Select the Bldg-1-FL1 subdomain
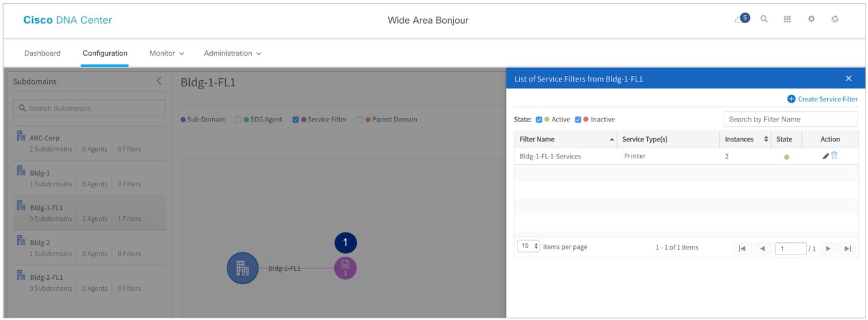This screenshot has height=320, width=868. tap(90, 213)
